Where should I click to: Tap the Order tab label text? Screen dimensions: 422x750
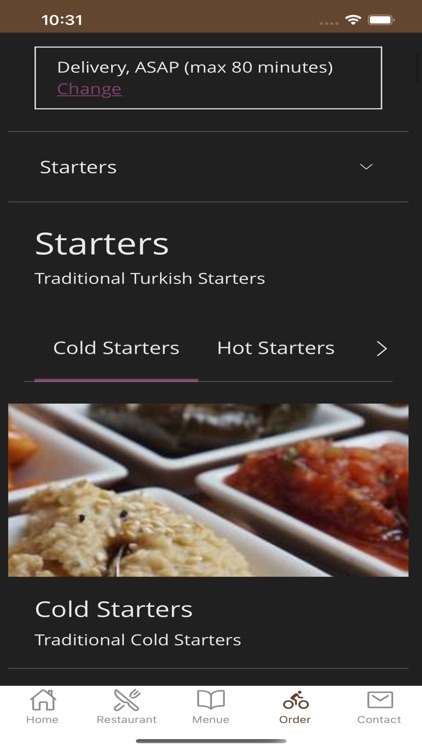tap(295, 719)
